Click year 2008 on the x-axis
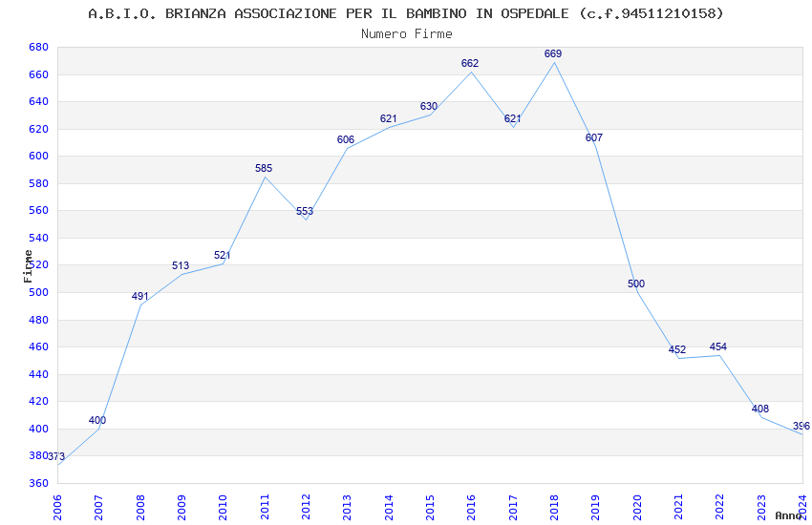Image resolution: width=812 pixels, height=525 pixels. pos(140,507)
